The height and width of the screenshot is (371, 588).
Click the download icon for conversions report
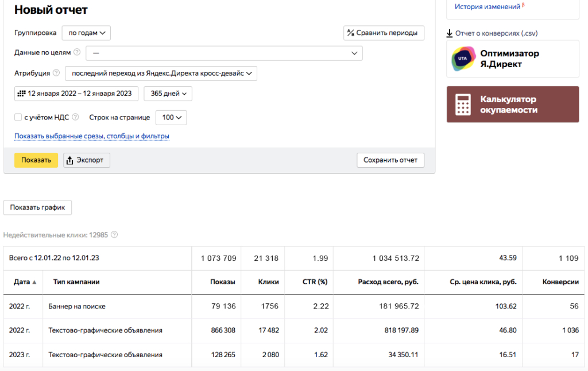tap(449, 33)
